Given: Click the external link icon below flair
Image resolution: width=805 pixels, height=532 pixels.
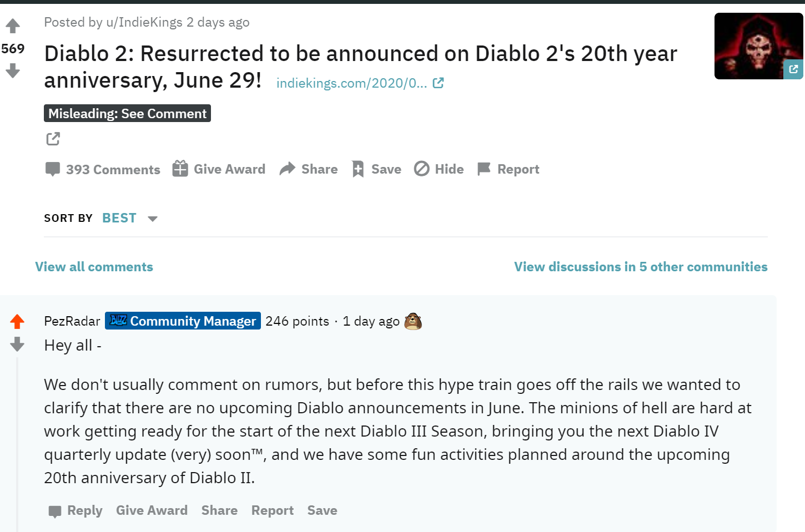Looking at the screenshot, I should (53, 139).
